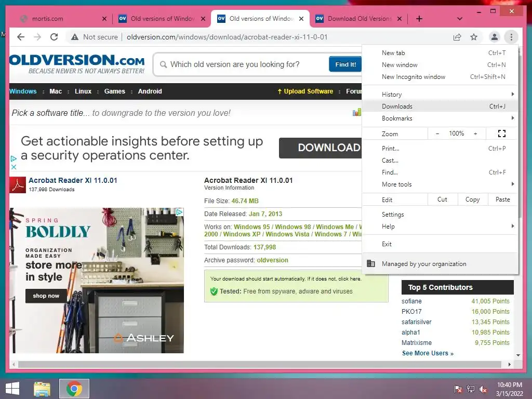Choose Exit from the Chrome menu
The width and height of the screenshot is (532, 399).
point(440,244)
